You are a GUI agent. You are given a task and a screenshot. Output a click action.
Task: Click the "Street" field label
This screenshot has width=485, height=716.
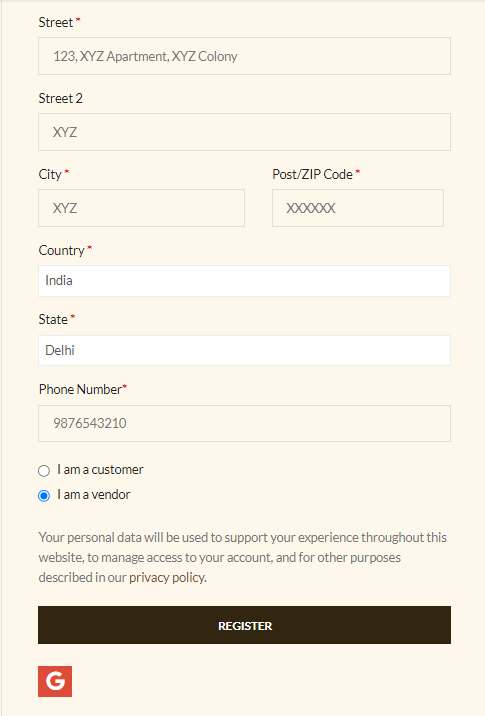click(56, 22)
